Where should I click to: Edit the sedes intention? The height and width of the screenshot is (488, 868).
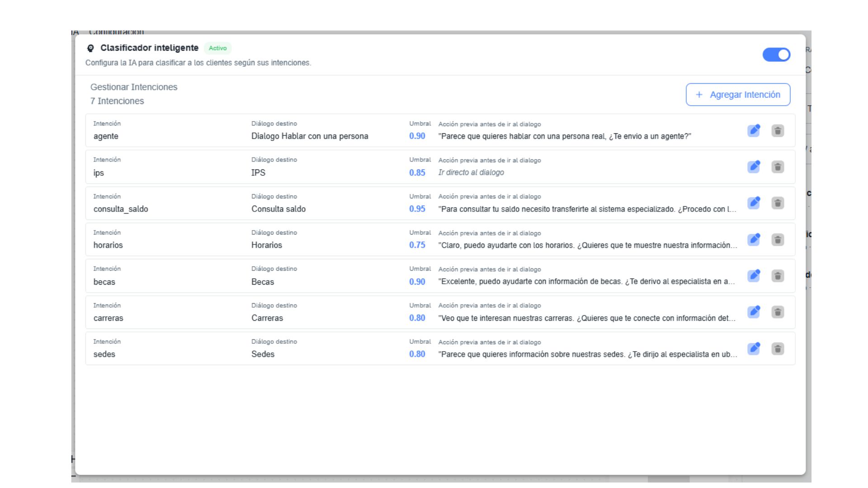click(x=754, y=348)
